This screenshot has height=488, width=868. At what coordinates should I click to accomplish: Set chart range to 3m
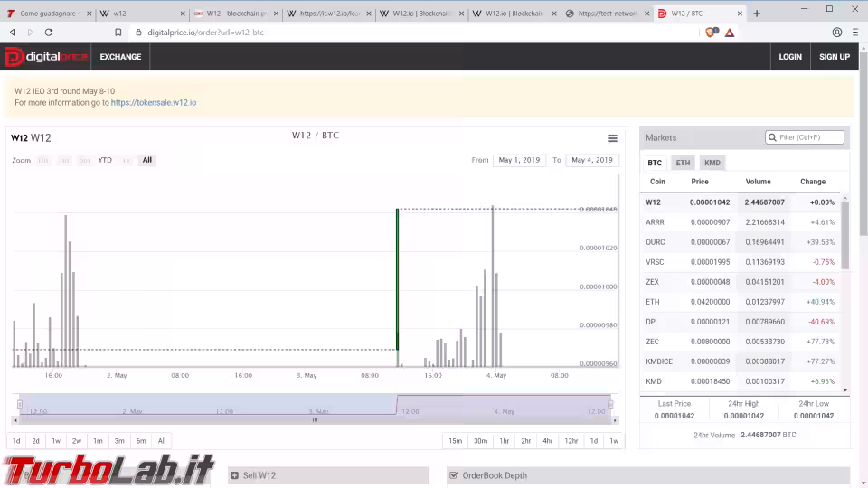pos(119,441)
